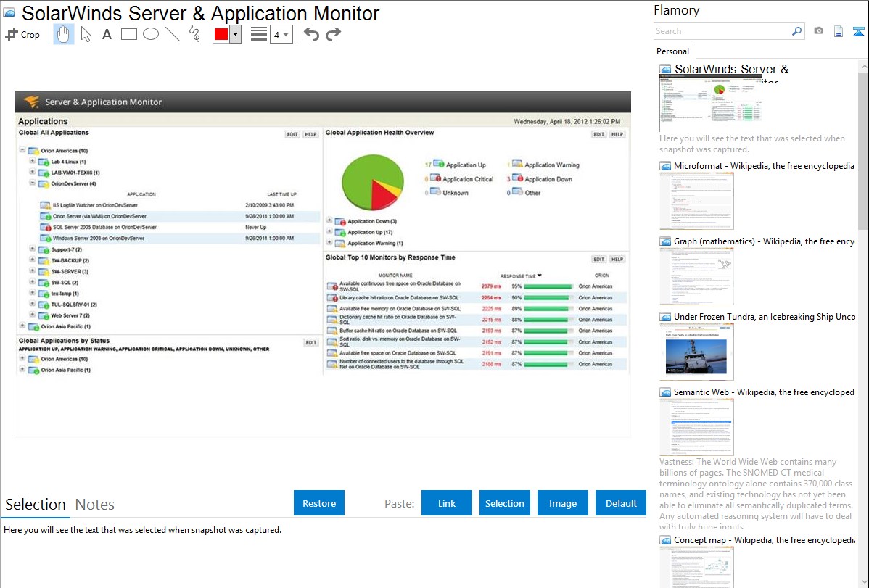Image resolution: width=869 pixels, height=588 pixels.
Task: Switch to the Notes tab
Action: [95, 505]
